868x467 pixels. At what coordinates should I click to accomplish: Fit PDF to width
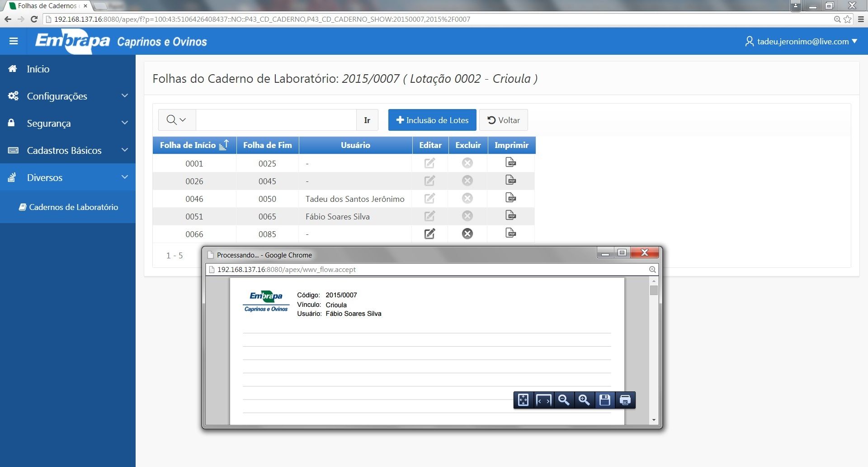click(x=543, y=400)
